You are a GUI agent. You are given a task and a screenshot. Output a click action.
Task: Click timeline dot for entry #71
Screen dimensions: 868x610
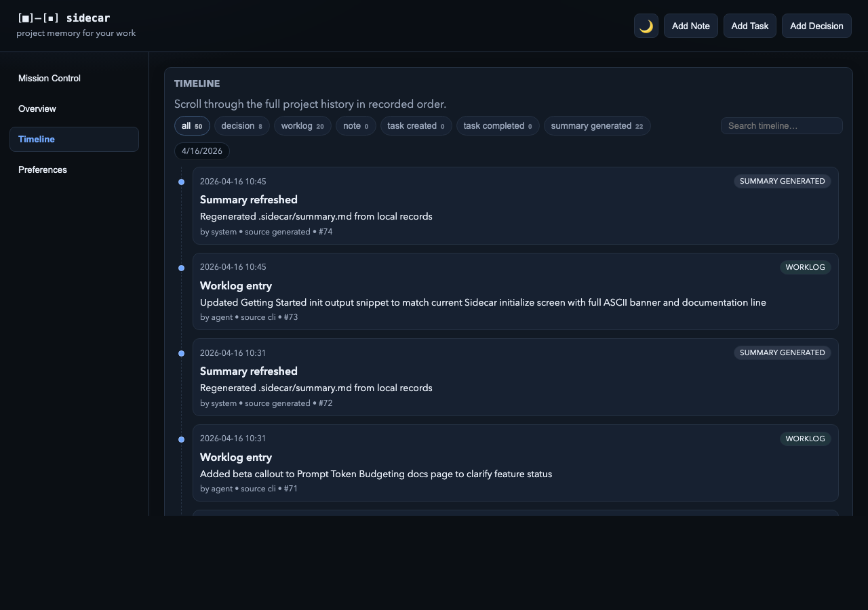tap(181, 440)
